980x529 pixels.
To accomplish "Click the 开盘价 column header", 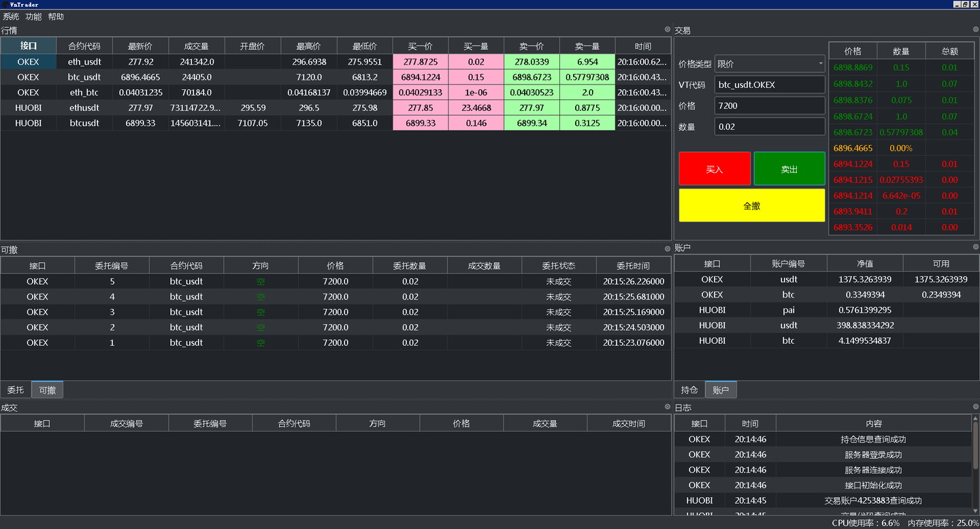I will point(252,46).
